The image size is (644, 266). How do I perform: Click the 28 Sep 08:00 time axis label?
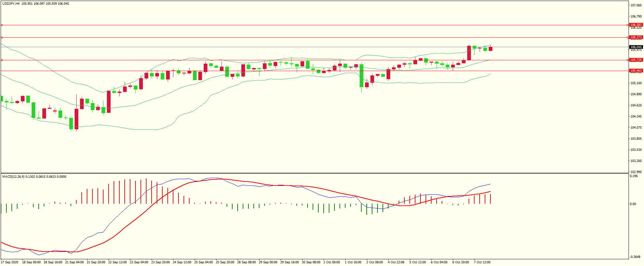tap(246, 262)
